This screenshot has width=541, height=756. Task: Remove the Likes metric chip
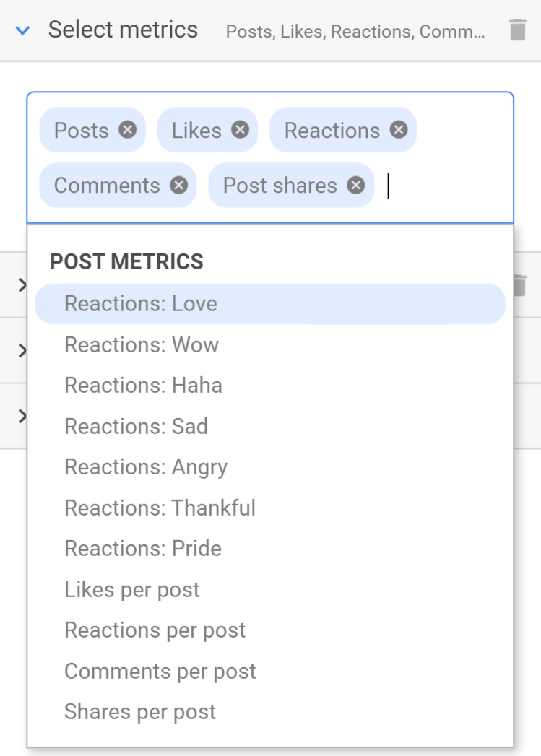240,130
